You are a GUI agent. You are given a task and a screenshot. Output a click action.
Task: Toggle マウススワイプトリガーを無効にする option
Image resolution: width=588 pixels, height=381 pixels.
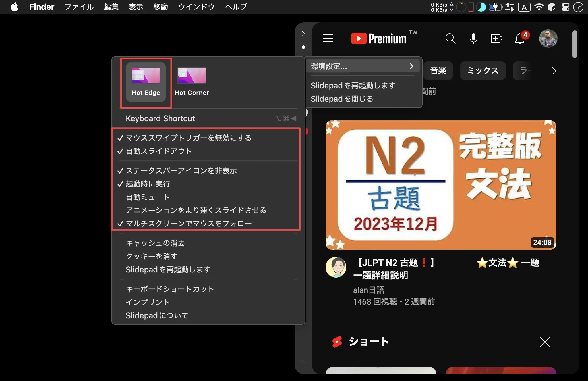tap(188, 138)
